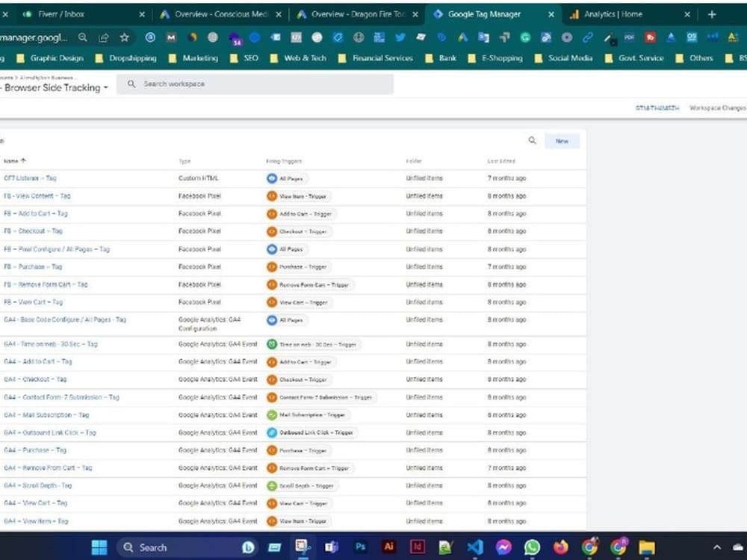Viewport: 747px width, 560px height.
Task: Switch to the Analytics | Home tab
Action: (x=630, y=14)
